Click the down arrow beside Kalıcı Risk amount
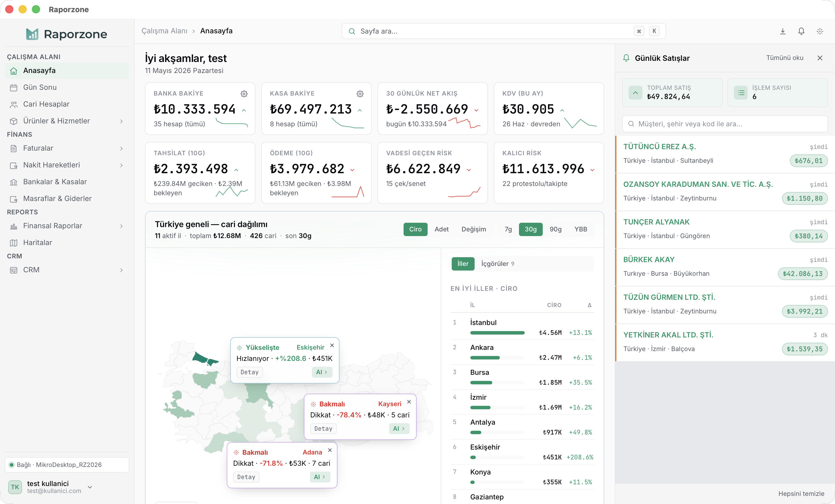This screenshot has height=504, width=835. point(592,170)
